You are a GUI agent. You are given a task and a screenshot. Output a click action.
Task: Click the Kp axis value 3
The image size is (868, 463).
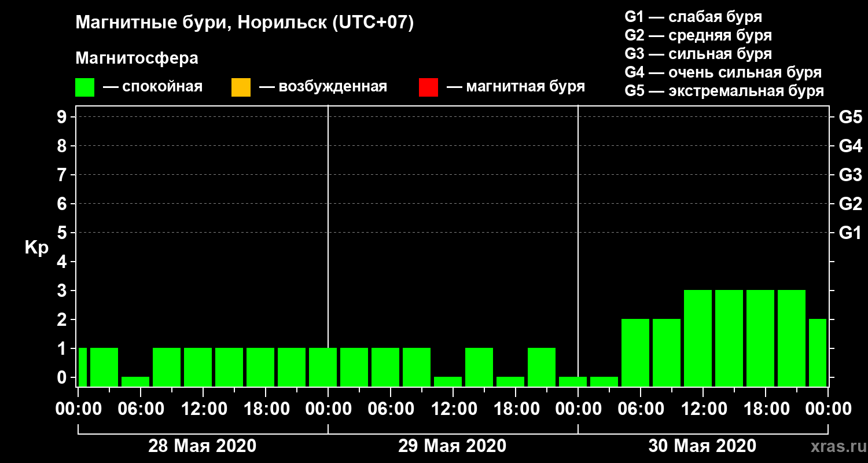click(63, 291)
